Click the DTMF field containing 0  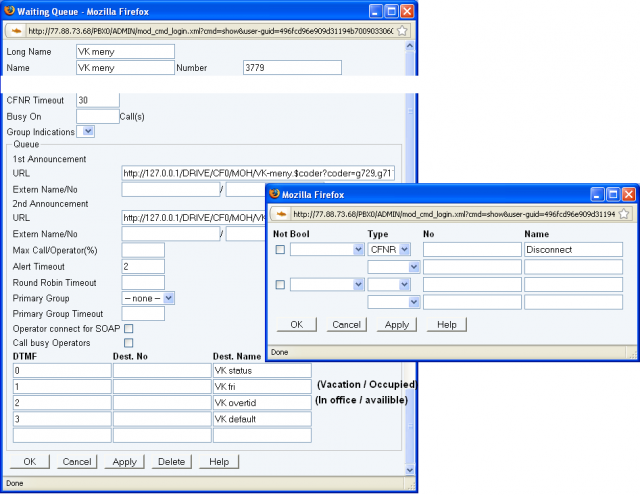(62, 370)
